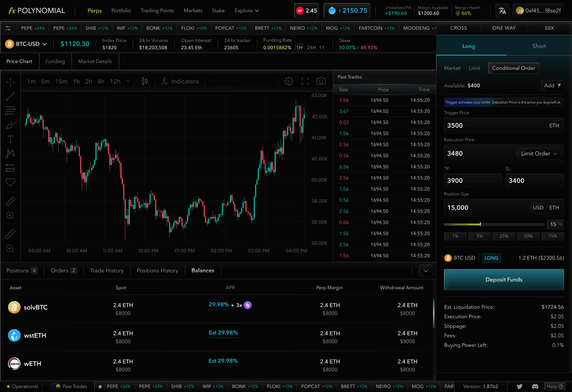Set position size to 75%
572x392 pixels.
coord(553,236)
